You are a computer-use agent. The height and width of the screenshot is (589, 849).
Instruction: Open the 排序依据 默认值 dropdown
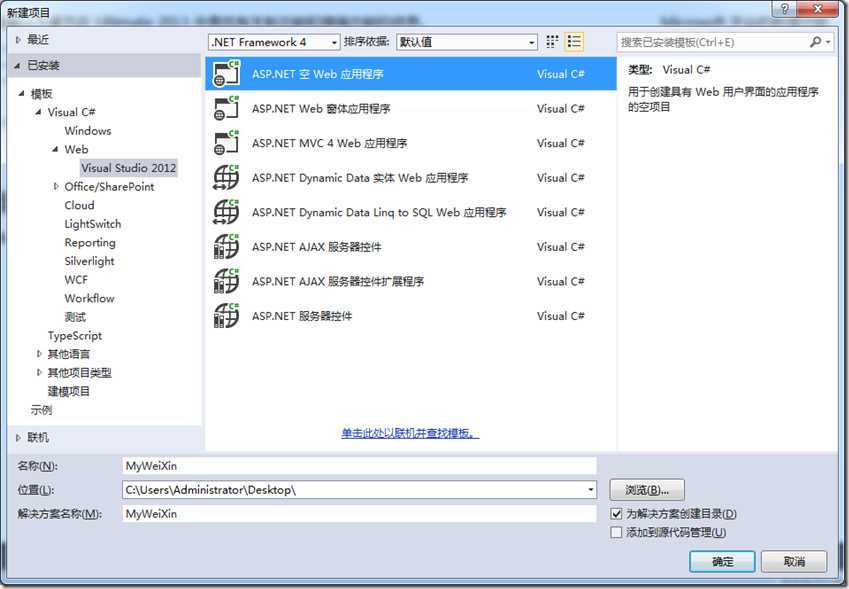pyautogui.click(x=467, y=42)
